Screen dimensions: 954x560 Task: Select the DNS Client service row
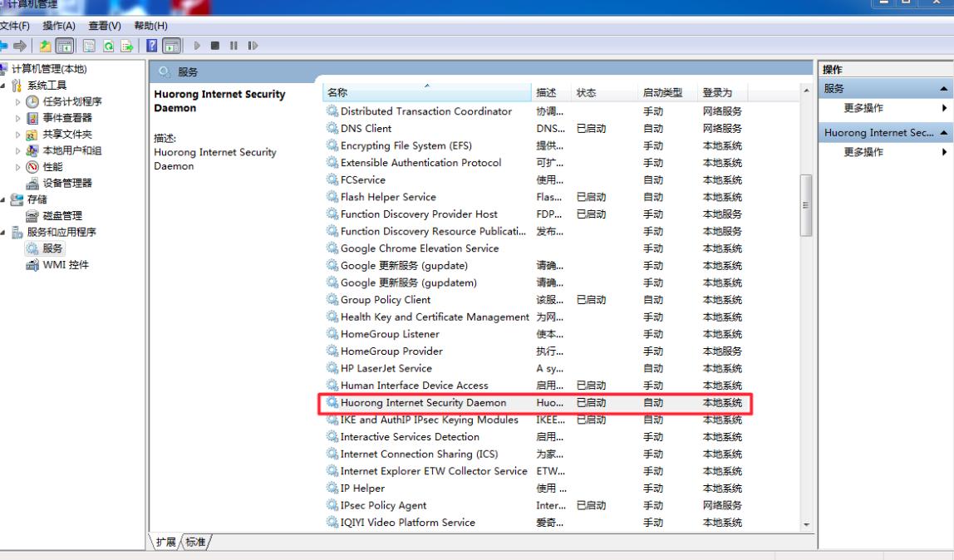point(366,129)
